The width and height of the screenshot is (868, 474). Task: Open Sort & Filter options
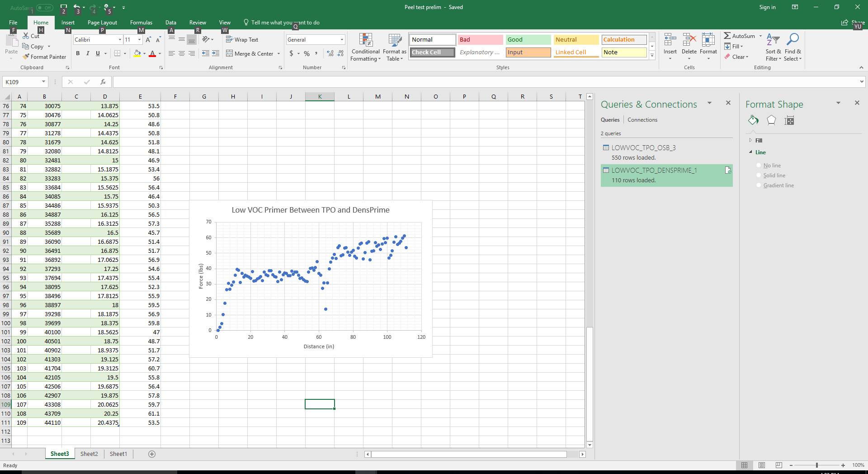[x=773, y=47]
